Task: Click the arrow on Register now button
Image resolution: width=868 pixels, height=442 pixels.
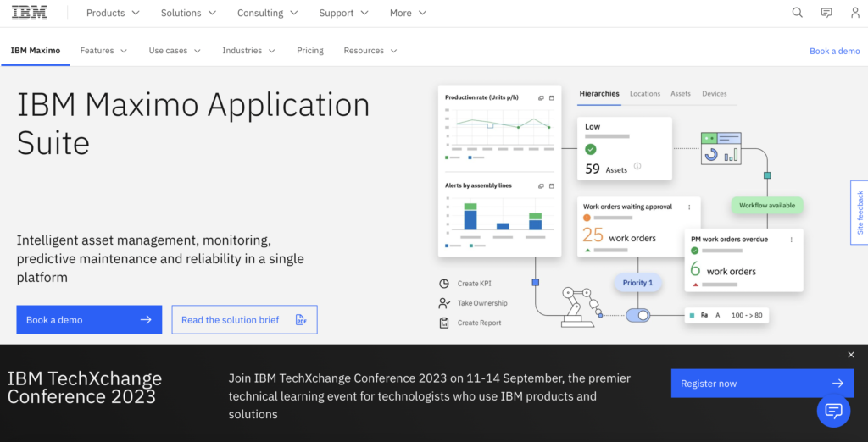Action: [x=837, y=384]
